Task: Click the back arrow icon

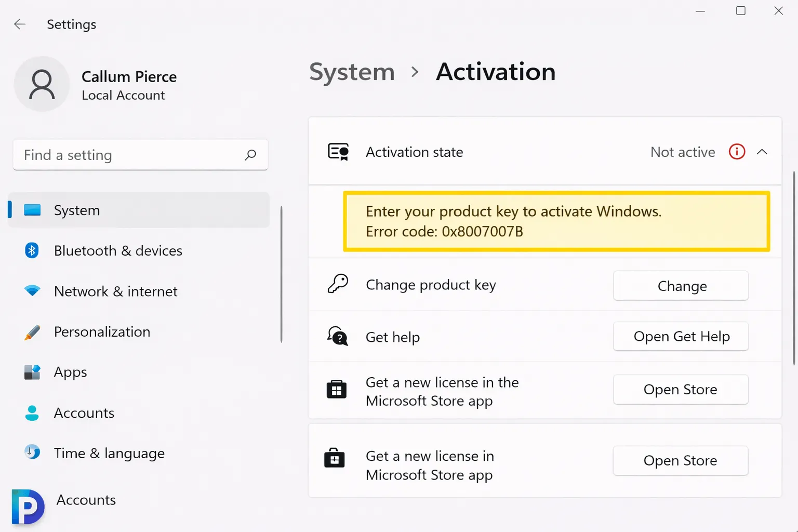Action: coord(19,24)
